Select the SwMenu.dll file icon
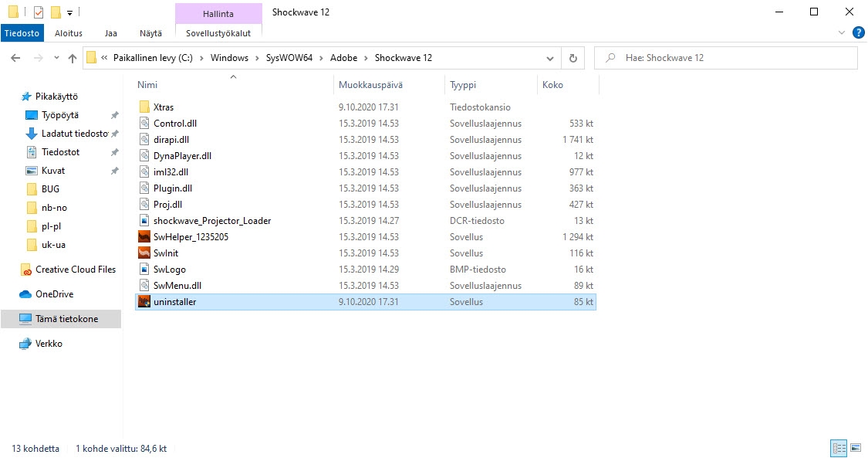 pyautogui.click(x=144, y=285)
